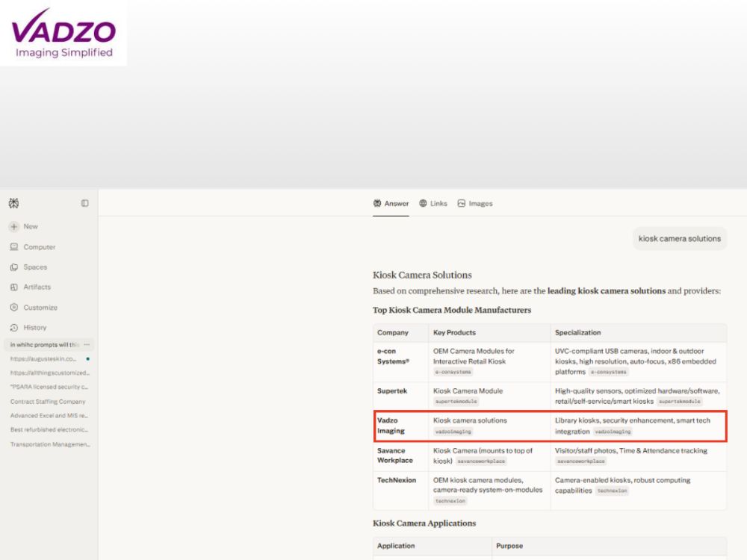Image resolution: width=747 pixels, height=560 pixels.
Task: Collapse the sidebar using the panel icon
Action: [x=85, y=203]
